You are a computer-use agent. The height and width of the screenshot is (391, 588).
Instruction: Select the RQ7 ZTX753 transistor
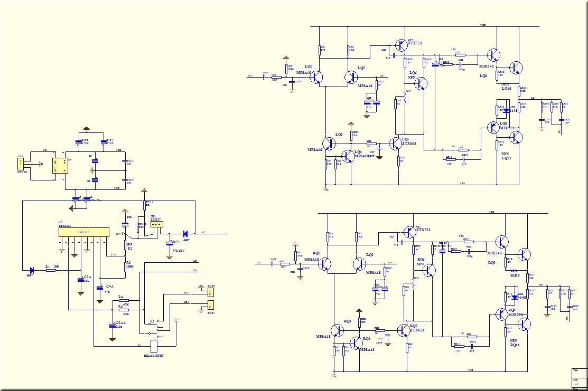tap(409, 232)
